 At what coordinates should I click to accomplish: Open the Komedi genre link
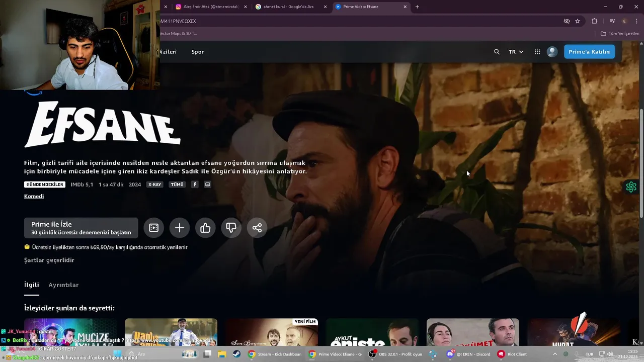coord(34,196)
